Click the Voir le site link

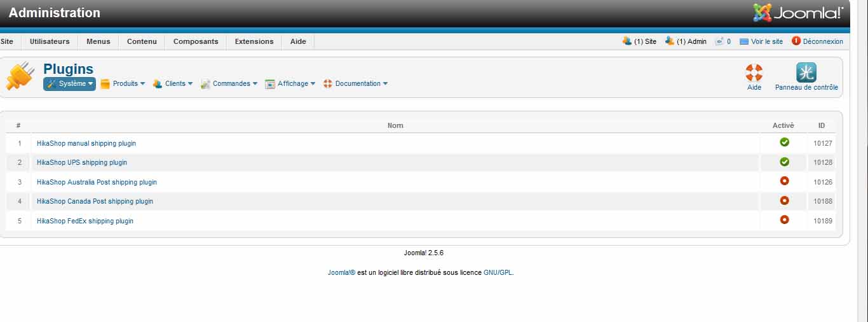[767, 41]
